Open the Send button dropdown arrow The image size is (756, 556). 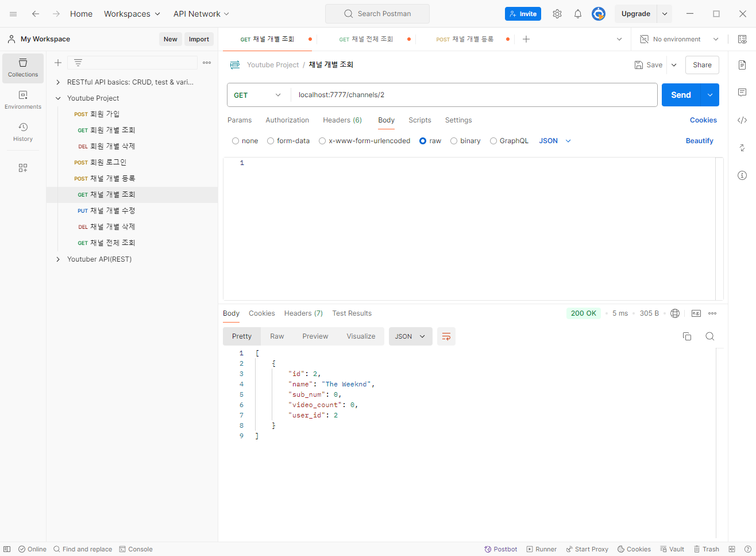[710, 95]
